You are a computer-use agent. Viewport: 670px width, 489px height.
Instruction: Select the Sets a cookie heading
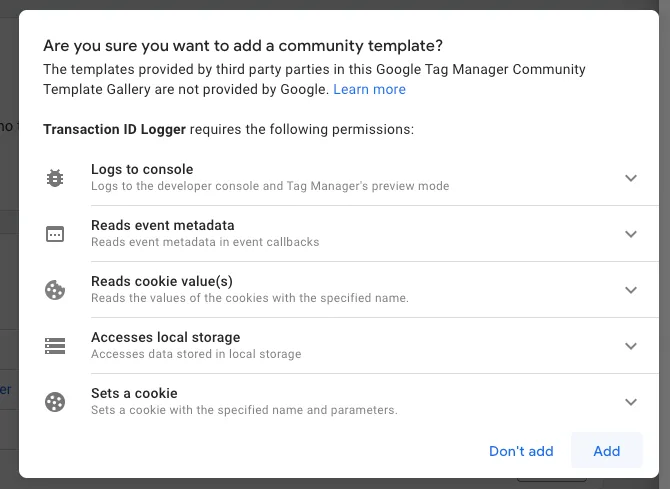point(134,393)
